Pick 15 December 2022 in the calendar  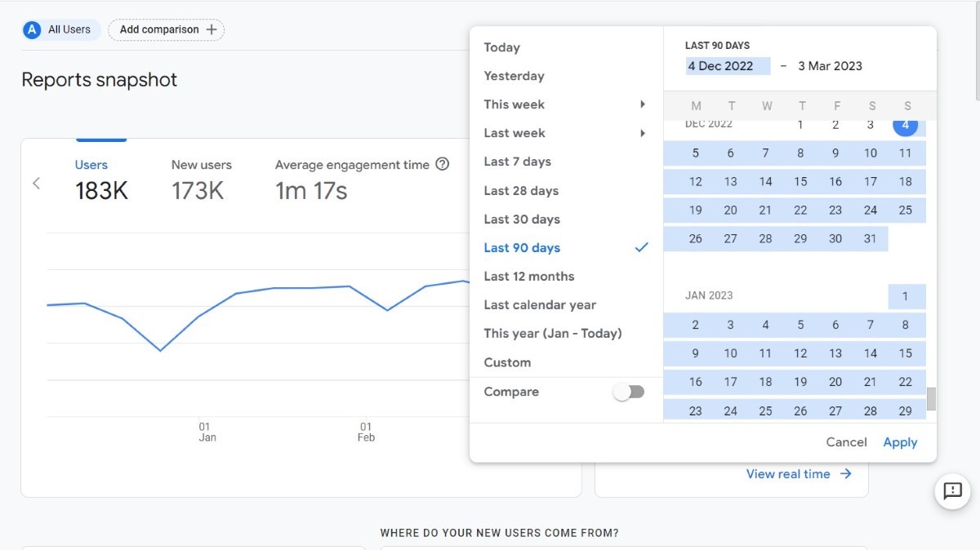[x=800, y=181]
